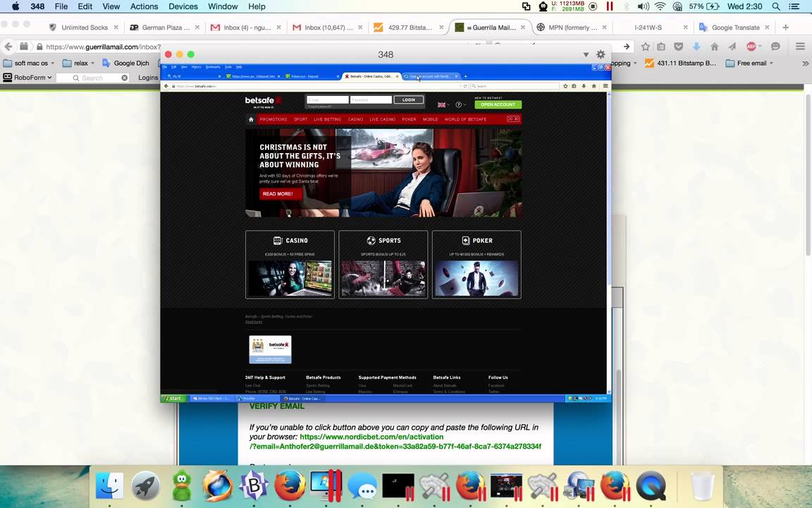Click the Adblock Plus ABP icon
This screenshot has height=508, width=812.
coord(751,47)
